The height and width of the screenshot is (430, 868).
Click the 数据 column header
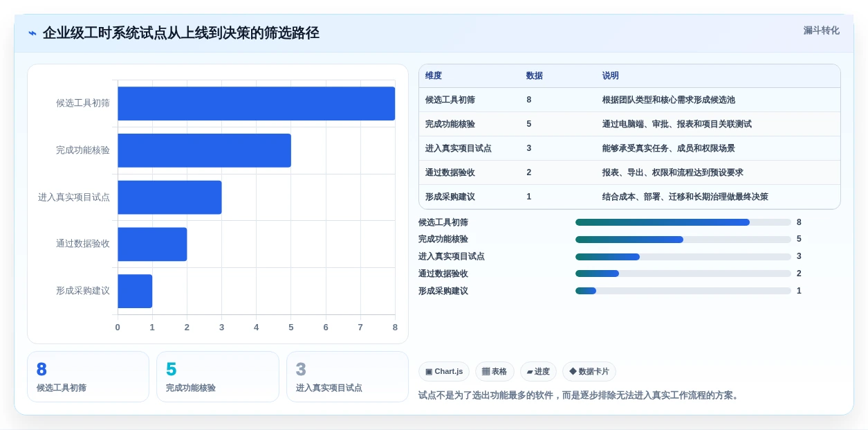[x=535, y=75]
